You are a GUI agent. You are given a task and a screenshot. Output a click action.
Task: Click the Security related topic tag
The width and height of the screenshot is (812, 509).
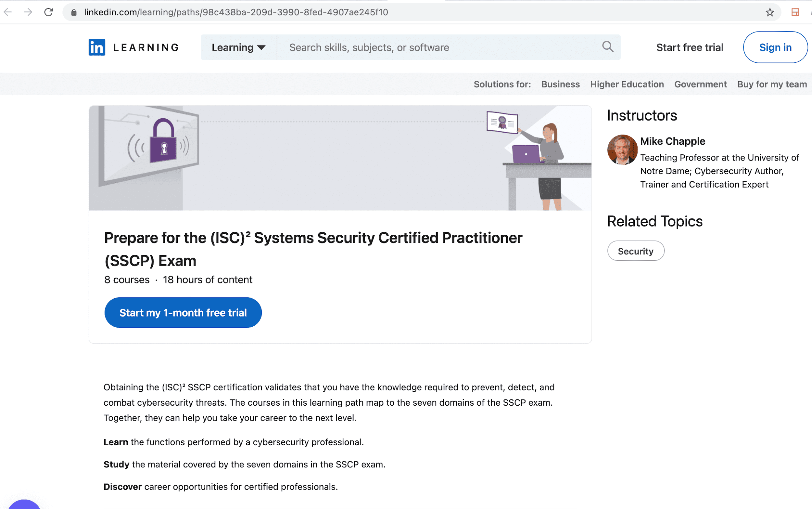coord(636,250)
